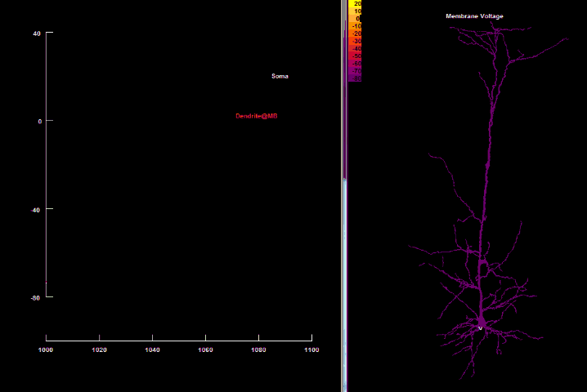Click the 0 tick on voltage axis
The image size is (587, 392).
(x=38, y=121)
